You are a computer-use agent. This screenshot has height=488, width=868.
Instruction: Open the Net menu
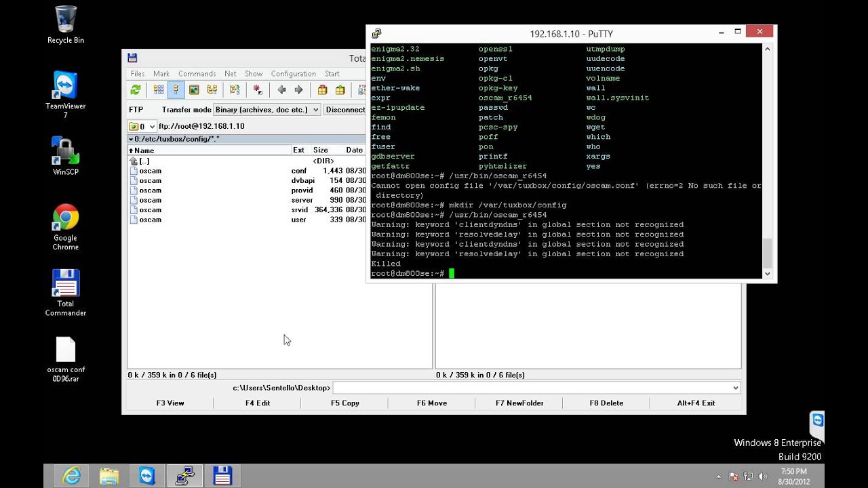[x=231, y=74]
